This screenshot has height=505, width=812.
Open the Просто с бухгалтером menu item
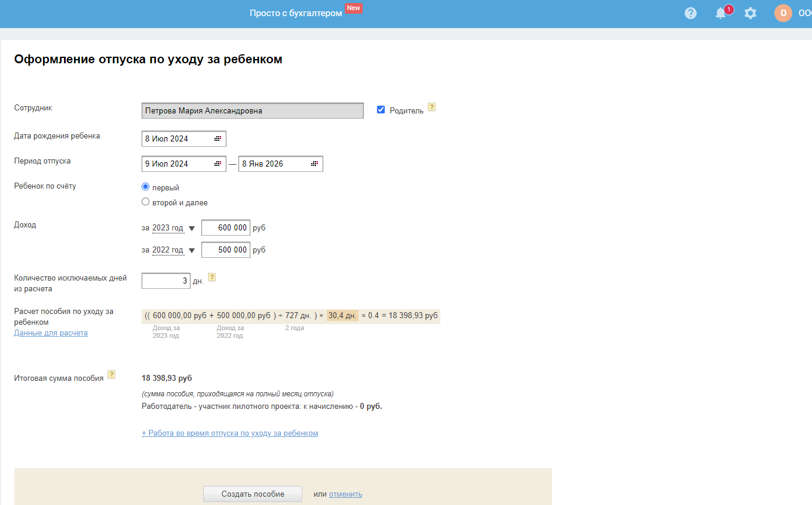pyautogui.click(x=296, y=13)
